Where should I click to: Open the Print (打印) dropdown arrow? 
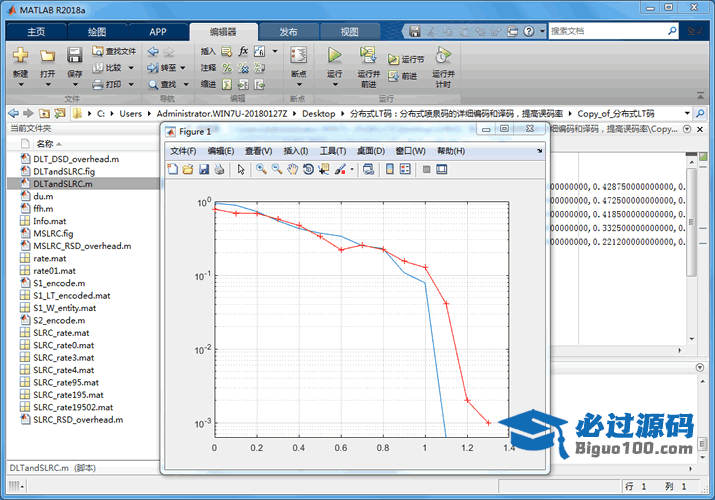[131, 84]
